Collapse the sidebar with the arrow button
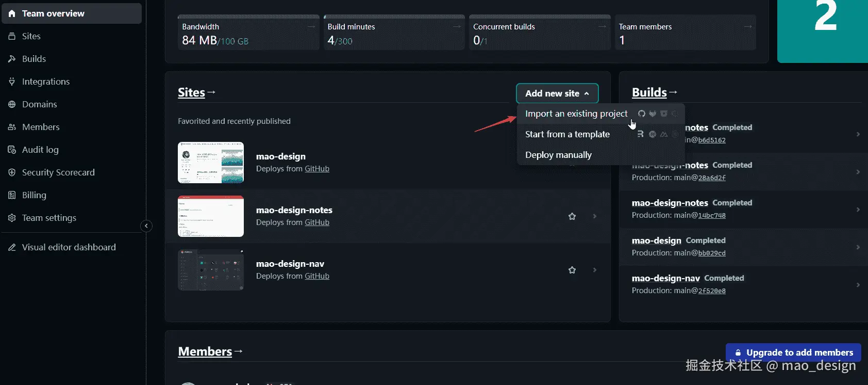Viewport: 868px width, 385px height. (x=146, y=226)
